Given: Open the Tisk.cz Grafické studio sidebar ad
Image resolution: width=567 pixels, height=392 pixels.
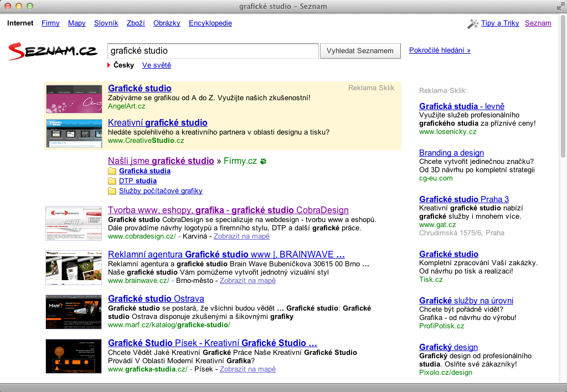Looking at the screenshot, I should [449, 254].
